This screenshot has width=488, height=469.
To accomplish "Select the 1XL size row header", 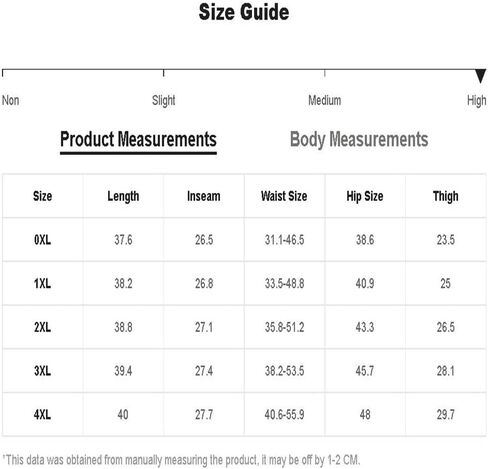I will coord(42,284).
